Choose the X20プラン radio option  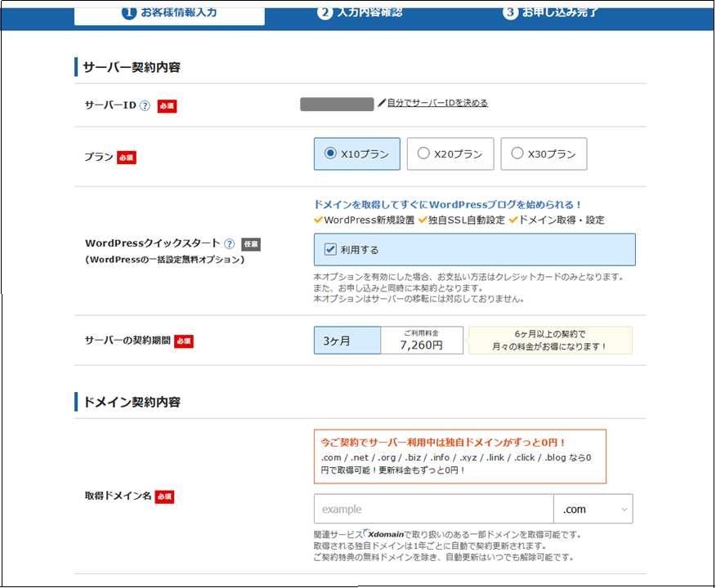coord(423,153)
